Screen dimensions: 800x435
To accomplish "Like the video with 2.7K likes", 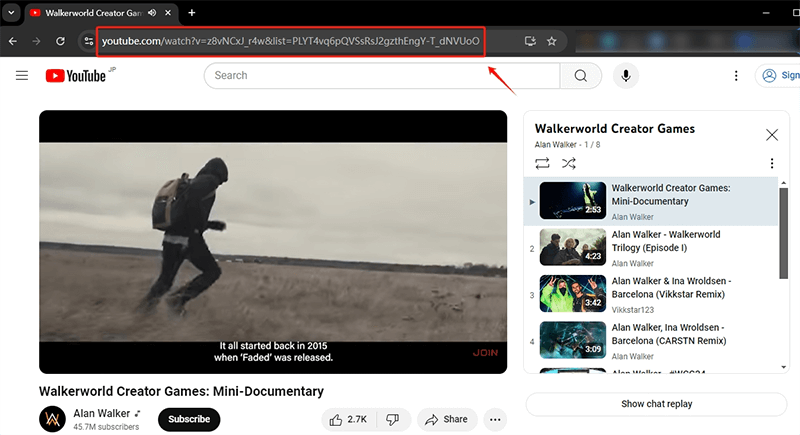I will click(x=349, y=420).
